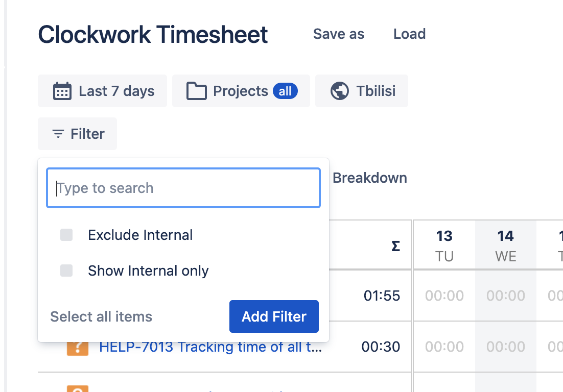Enable the Show Internal only checkbox

coord(66,271)
